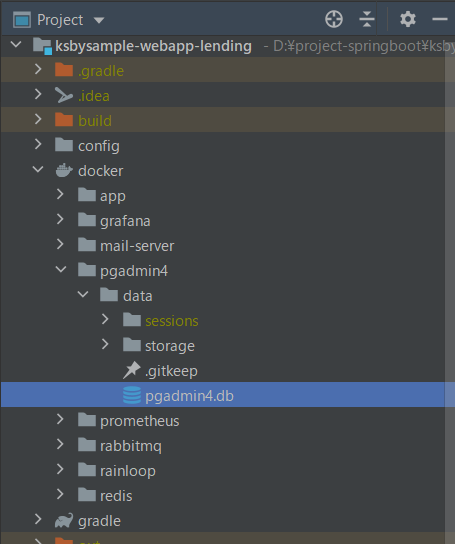The height and width of the screenshot is (544, 455).
Task: Select the build tree row label
Action: pos(95,121)
